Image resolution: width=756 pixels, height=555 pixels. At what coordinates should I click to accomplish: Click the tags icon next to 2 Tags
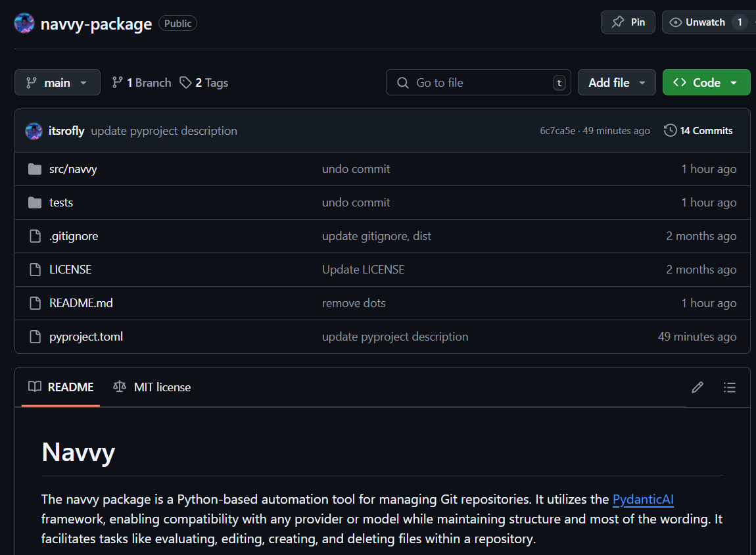click(186, 83)
